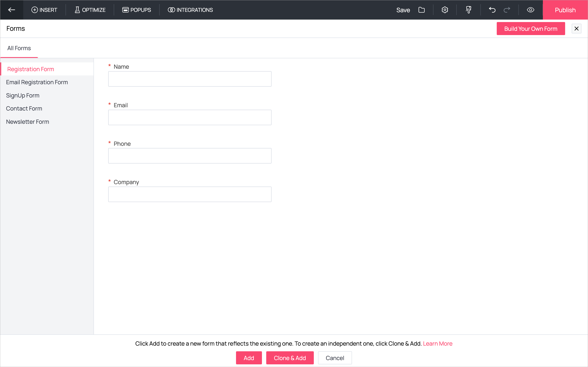Screen dimensions: 588x367
Task: Close the Forms panel with X
Action: [576, 29]
